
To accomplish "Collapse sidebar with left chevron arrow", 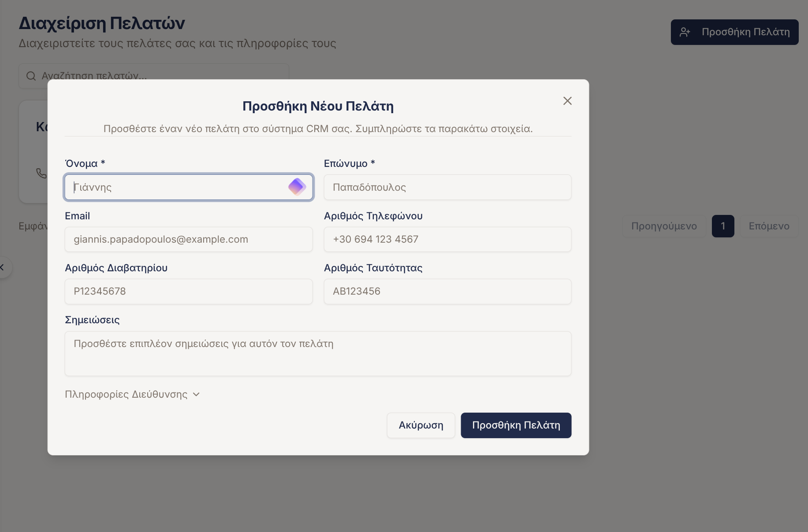I will point(3,267).
